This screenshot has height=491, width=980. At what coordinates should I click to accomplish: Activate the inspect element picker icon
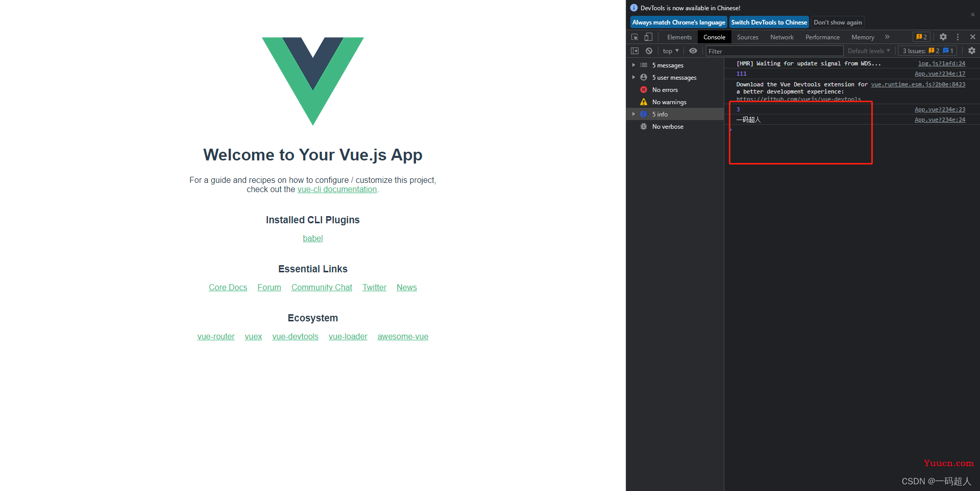point(634,37)
